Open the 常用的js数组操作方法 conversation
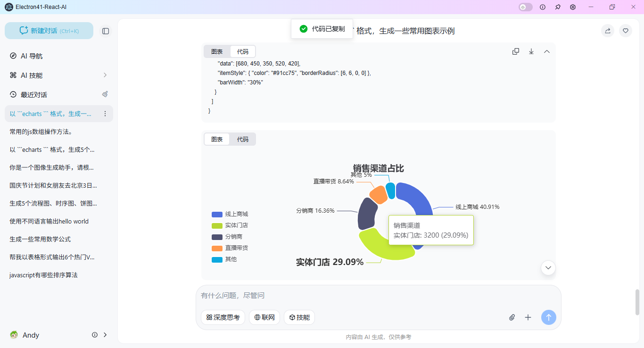Viewport: 644px width, 348px height. pyautogui.click(x=59, y=132)
